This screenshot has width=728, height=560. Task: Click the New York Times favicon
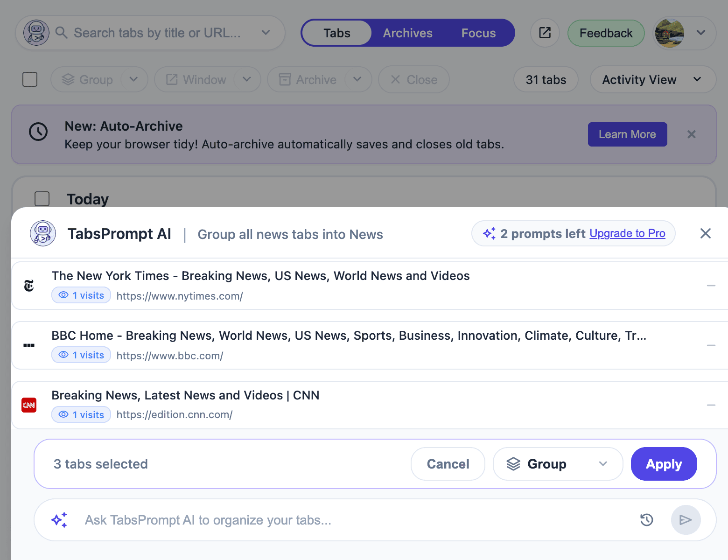[x=29, y=286]
